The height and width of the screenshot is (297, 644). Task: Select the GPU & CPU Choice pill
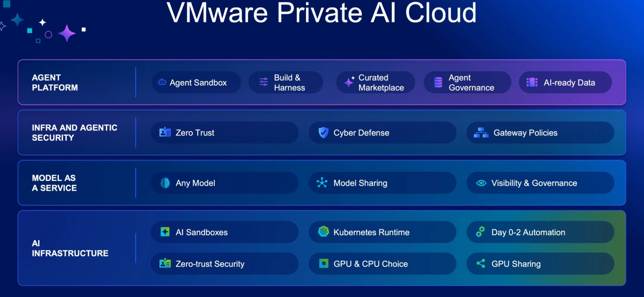pyautogui.click(x=382, y=264)
